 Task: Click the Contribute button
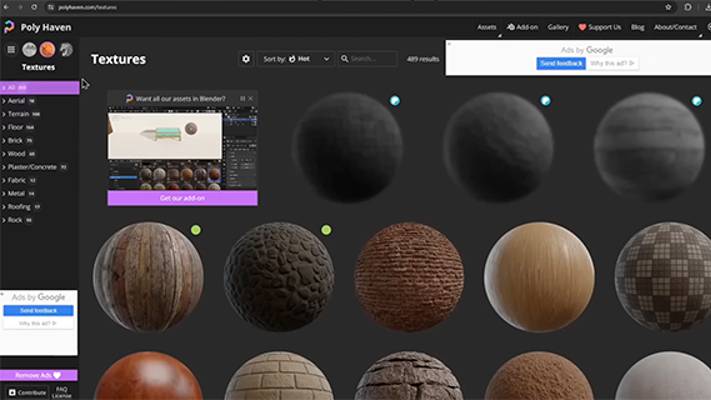pyautogui.click(x=28, y=392)
